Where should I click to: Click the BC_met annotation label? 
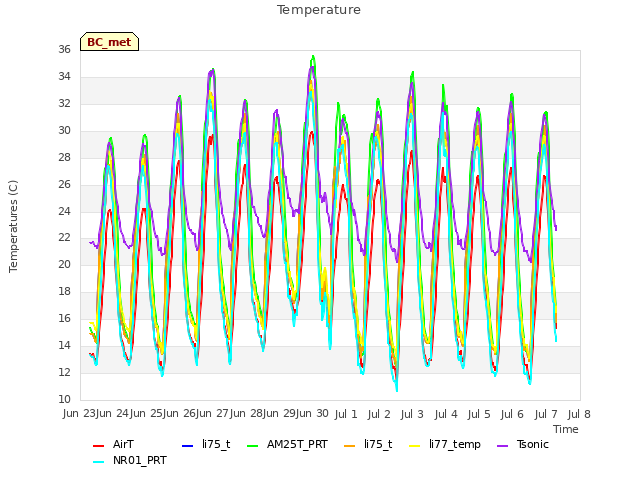pyautogui.click(x=109, y=42)
